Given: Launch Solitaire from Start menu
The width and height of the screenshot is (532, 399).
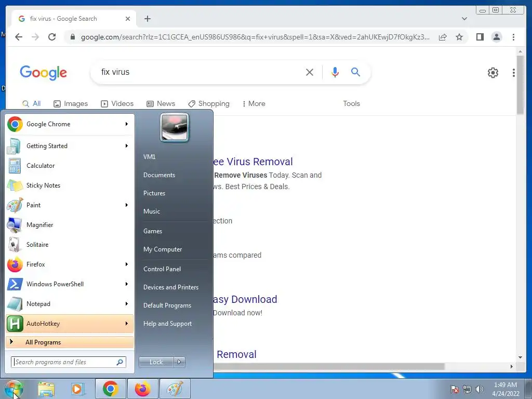Looking at the screenshot, I should point(70,244).
